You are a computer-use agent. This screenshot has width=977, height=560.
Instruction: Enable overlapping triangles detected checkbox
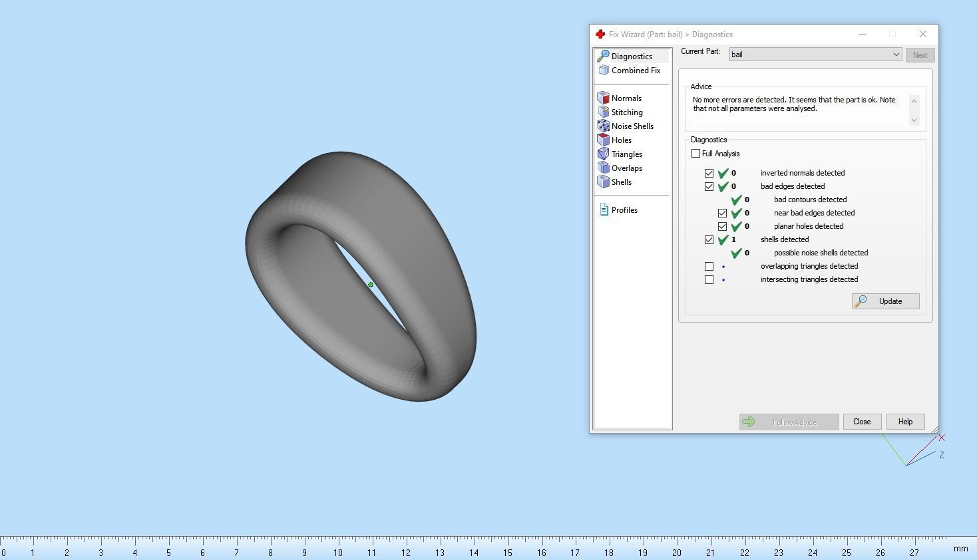click(x=709, y=266)
